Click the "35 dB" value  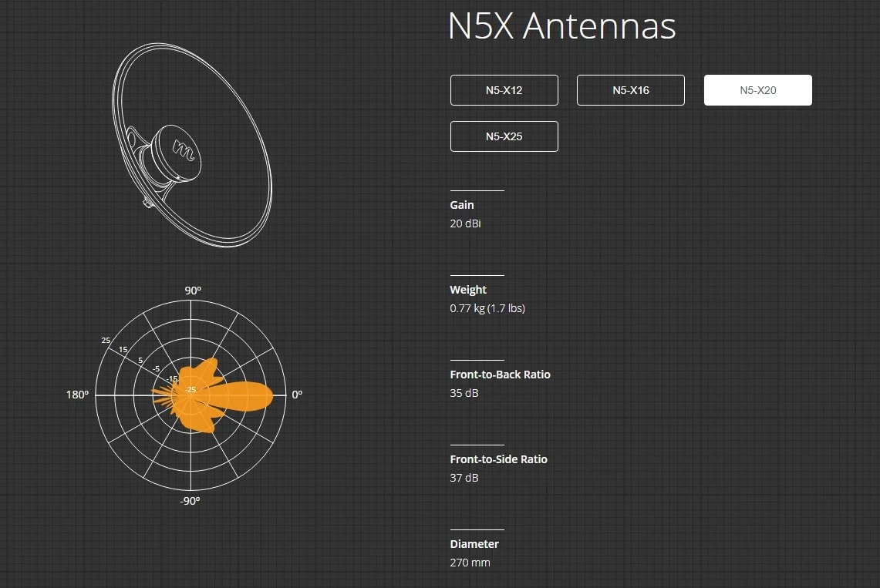click(x=464, y=393)
